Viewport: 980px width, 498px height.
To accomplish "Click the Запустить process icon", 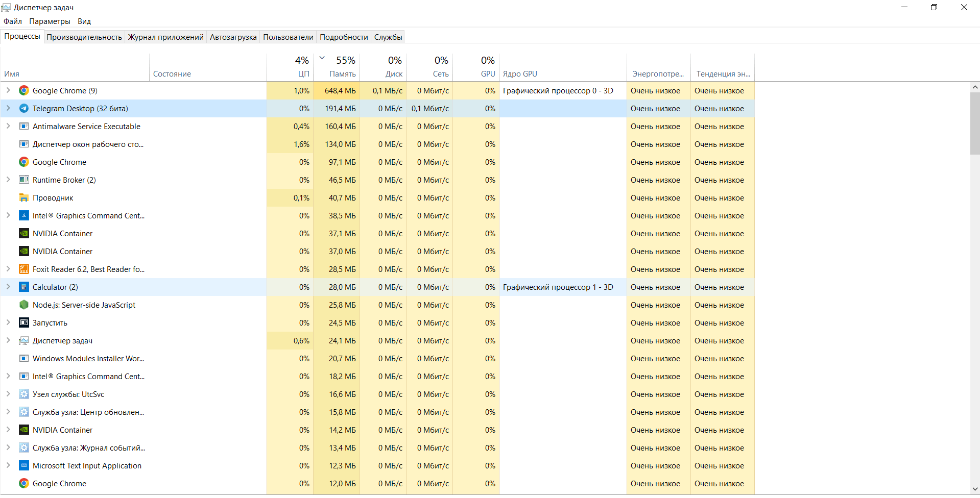I will click(x=23, y=323).
